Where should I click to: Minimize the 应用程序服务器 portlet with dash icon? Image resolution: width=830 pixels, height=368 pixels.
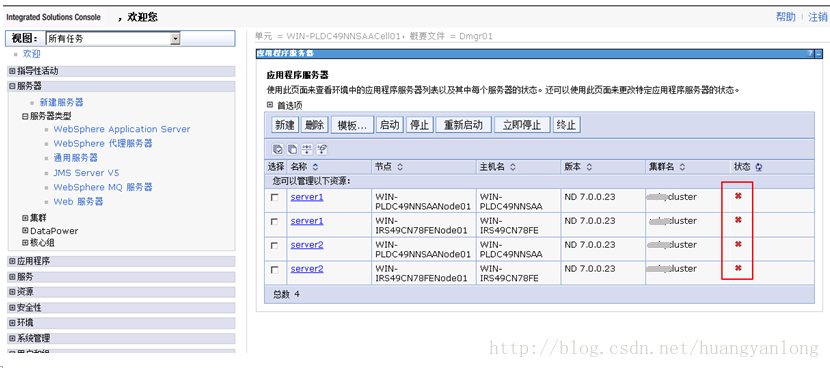818,53
